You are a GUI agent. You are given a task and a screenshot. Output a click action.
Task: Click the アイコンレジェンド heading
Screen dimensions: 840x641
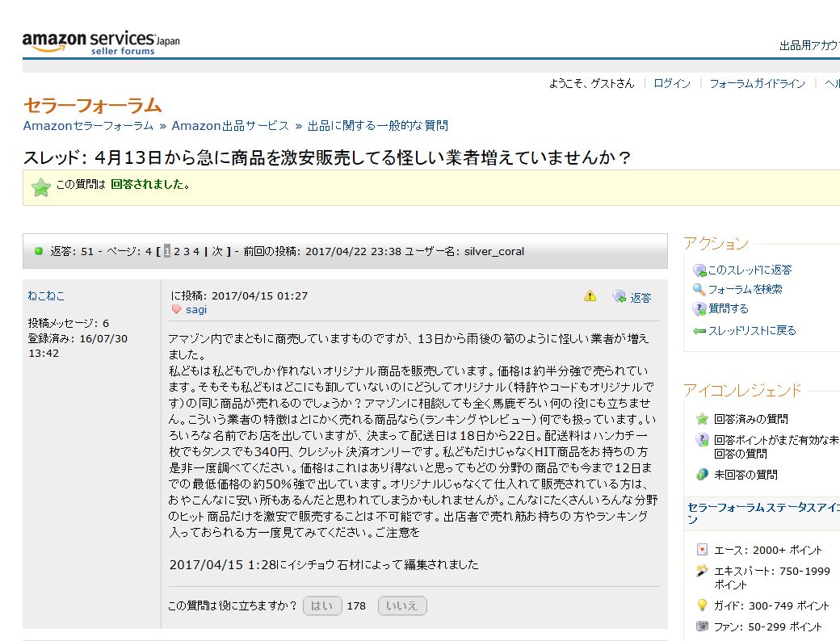[742, 391]
